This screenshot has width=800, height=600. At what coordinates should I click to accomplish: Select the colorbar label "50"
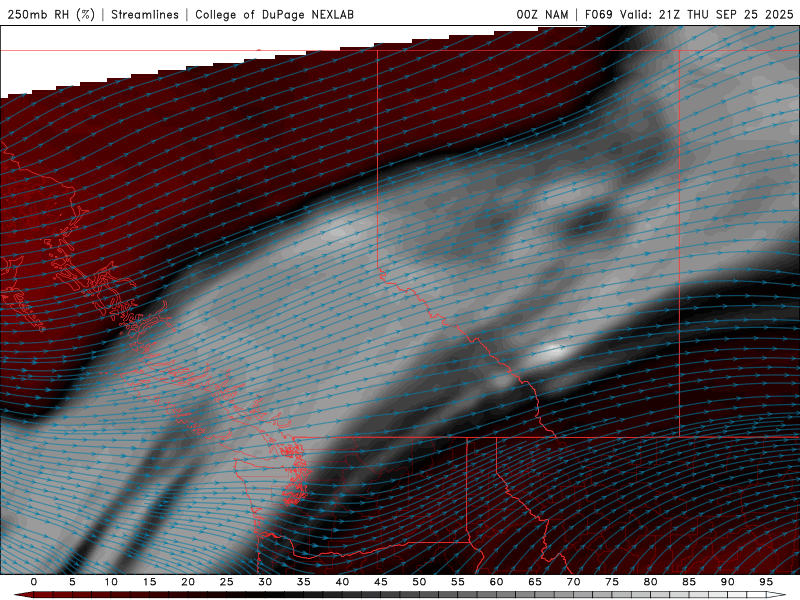[x=419, y=582]
